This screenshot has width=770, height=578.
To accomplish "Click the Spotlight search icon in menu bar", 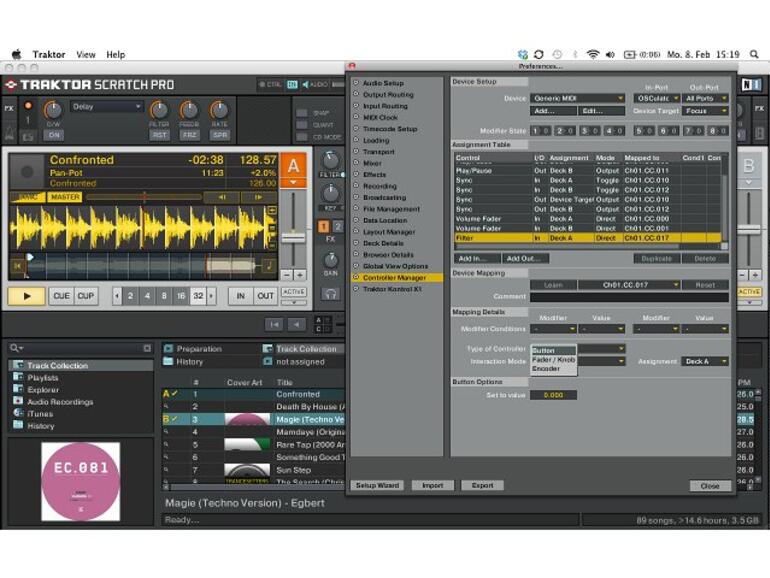I will [x=754, y=54].
